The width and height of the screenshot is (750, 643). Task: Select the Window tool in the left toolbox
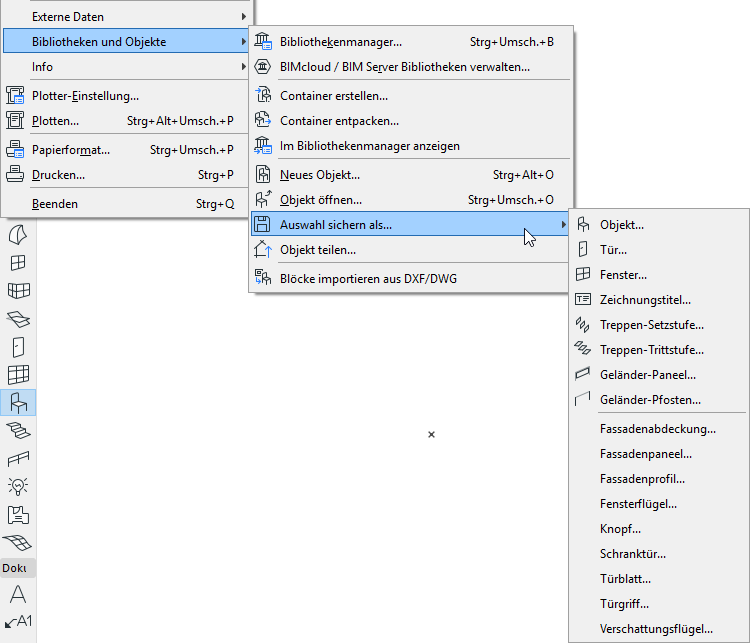[18, 263]
